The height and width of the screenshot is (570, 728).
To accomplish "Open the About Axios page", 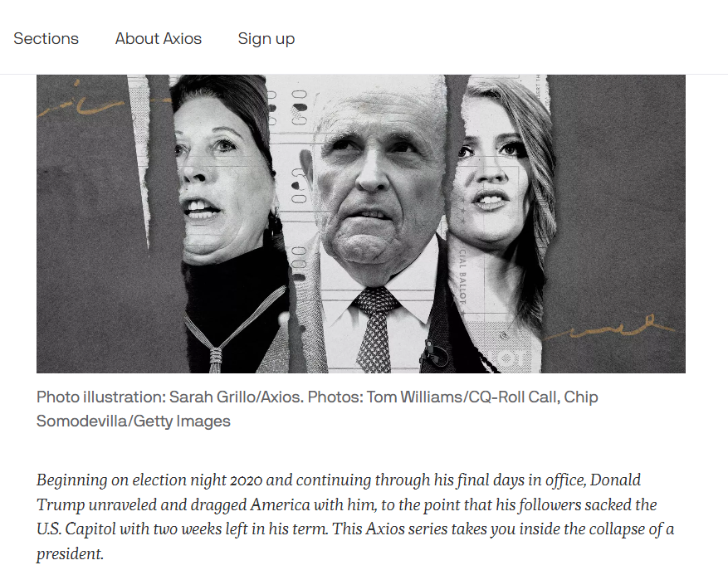I will coord(159,38).
